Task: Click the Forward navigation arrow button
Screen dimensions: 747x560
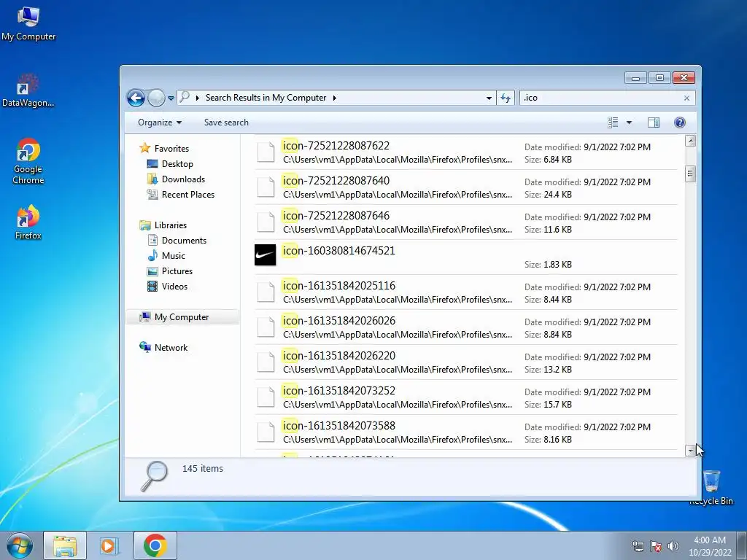Action: (156, 98)
